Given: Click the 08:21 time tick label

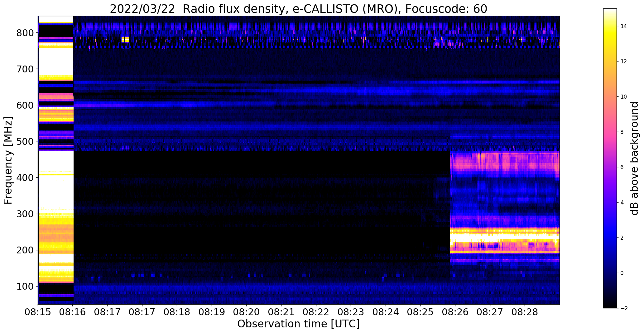Looking at the screenshot, I should pyautogui.click(x=281, y=312).
